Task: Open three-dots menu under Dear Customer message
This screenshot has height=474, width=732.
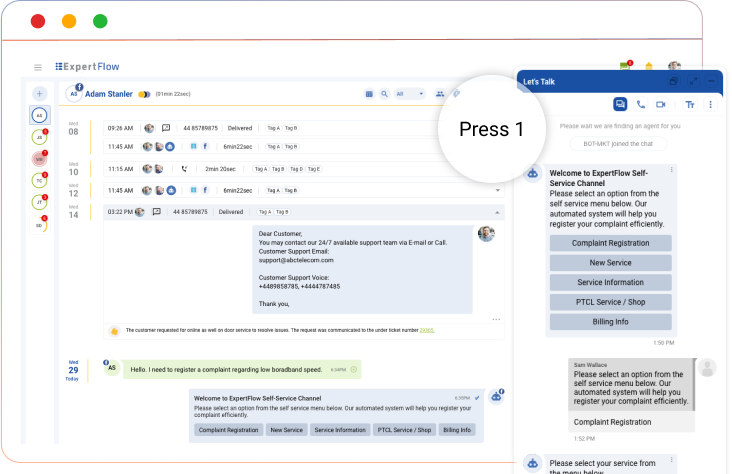Action: [496, 320]
